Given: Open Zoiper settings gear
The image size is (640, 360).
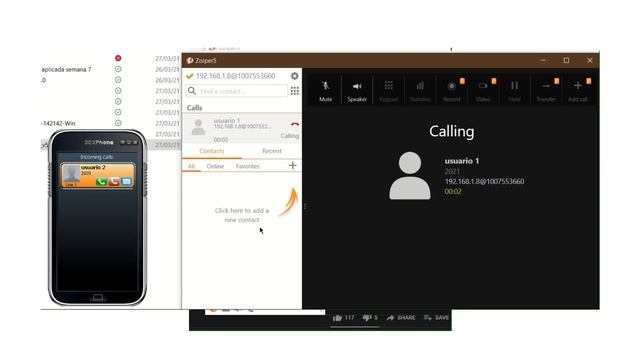Looking at the screenshot, I should [x=294, y=76].
